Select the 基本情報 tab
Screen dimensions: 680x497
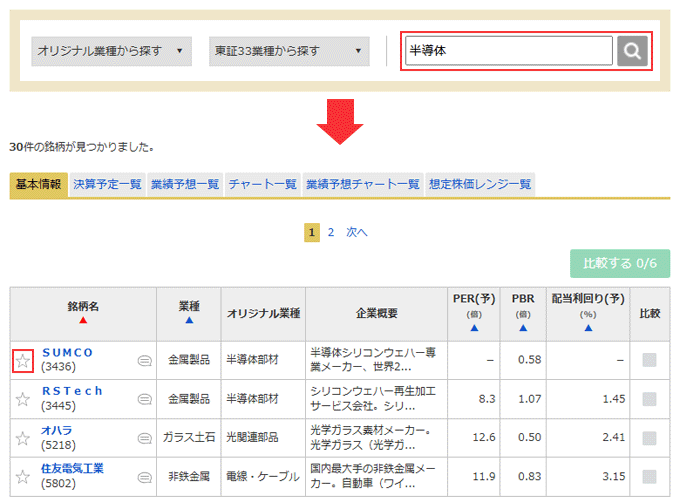(x=39, y=184)
